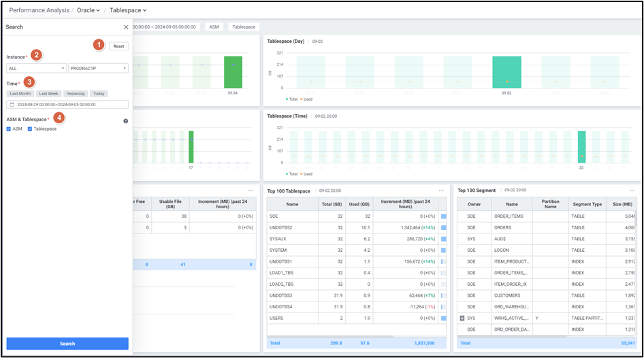Select the Yesterday time preset

[75, 94]
